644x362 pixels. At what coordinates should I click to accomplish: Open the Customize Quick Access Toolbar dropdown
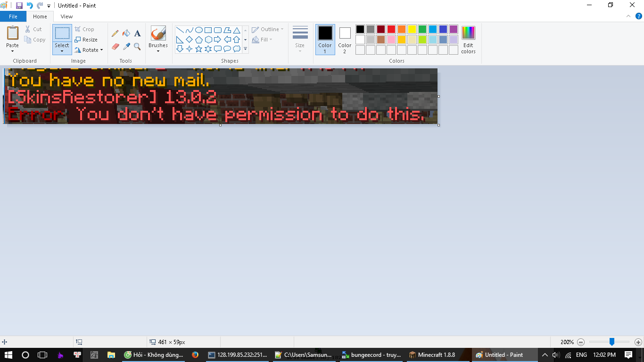click(x=49, y=6)
